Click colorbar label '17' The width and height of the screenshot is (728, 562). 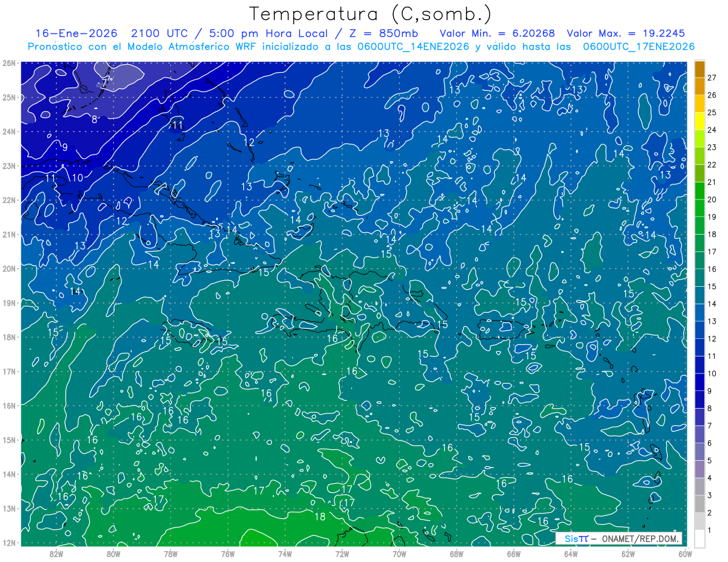[712, 252]
